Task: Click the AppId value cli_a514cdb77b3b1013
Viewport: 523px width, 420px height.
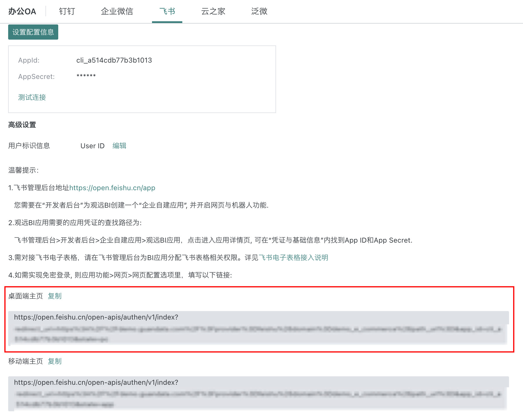Action: click(114, 60)
